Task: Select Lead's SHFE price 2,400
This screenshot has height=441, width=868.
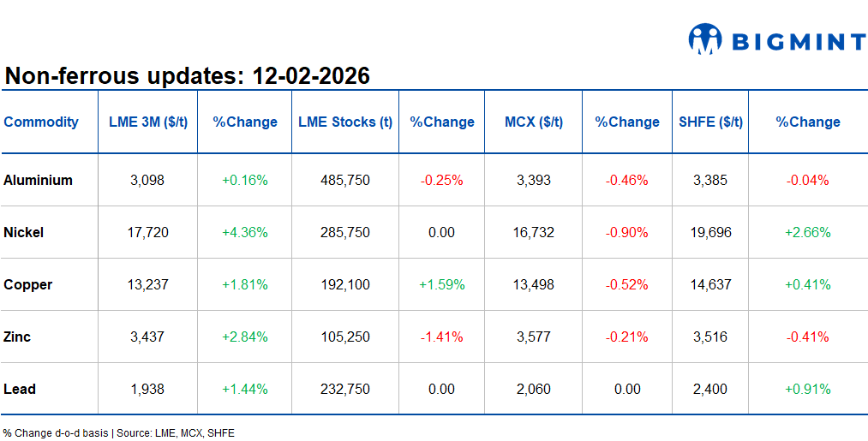Action: pos(711,389)
